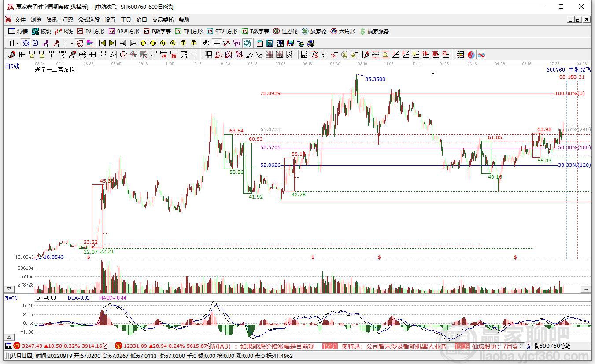Screen dimensions: 595x364
Task: Open the calculator icon
Action: point(270,43)
